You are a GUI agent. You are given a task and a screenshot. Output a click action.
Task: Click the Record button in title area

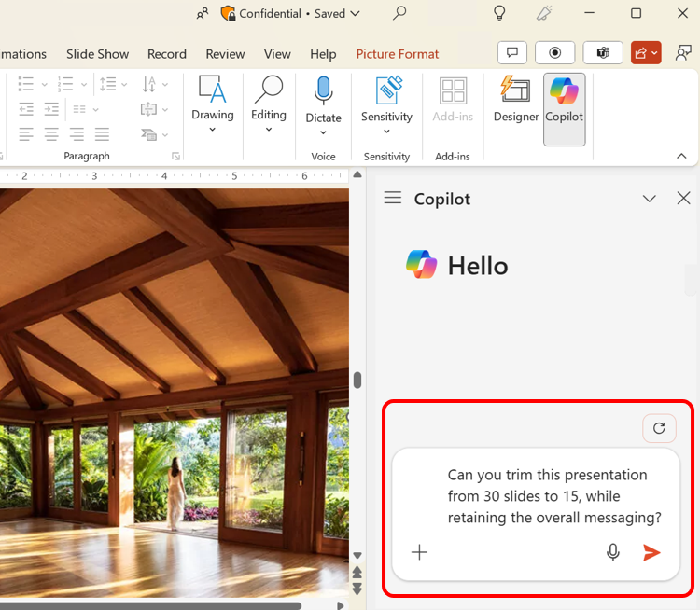555,52
